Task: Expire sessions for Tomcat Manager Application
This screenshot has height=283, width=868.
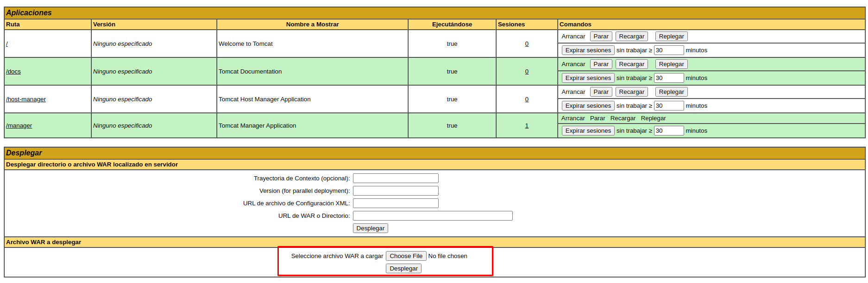Action: (x=588, y=131)
